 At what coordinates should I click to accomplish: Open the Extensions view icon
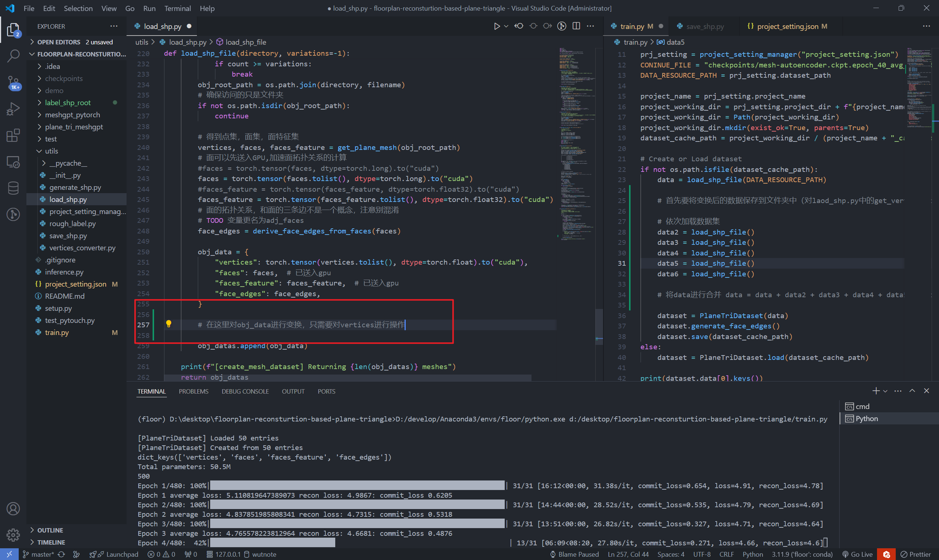click(x=13, y=135)
